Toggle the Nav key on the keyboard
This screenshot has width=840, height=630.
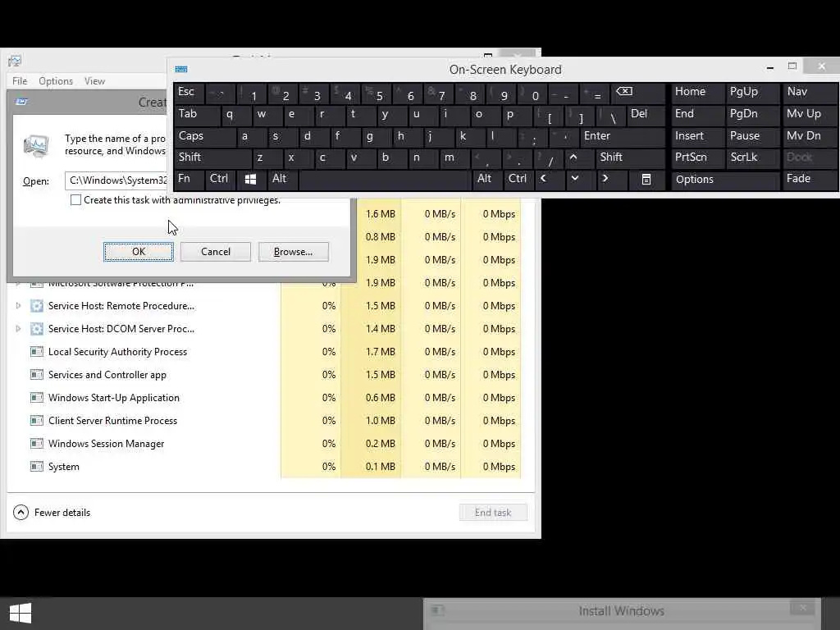point(810,92)
